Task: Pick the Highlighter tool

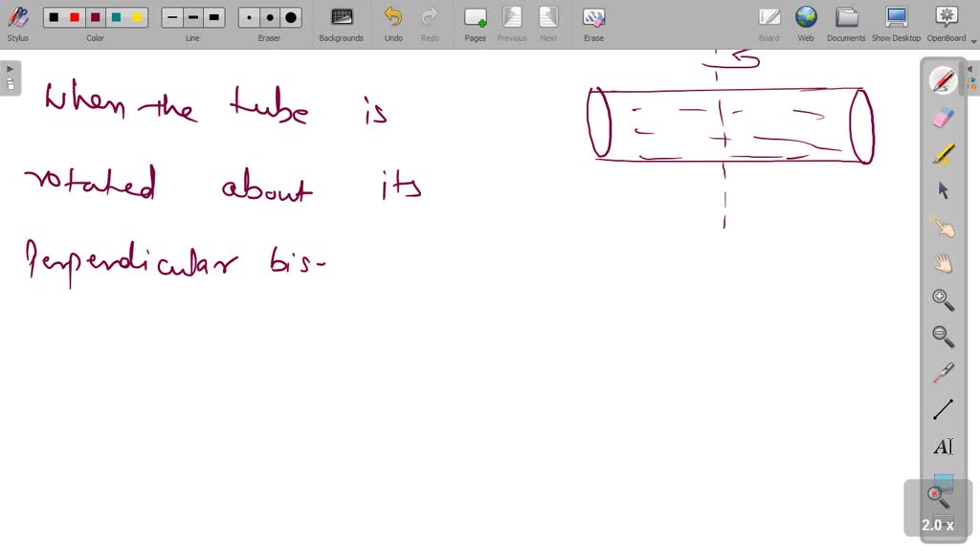Action: pos(943,153)
